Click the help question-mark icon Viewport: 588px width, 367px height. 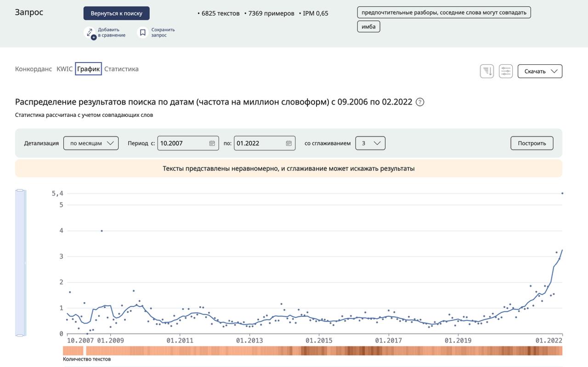(x=420, y=102)
